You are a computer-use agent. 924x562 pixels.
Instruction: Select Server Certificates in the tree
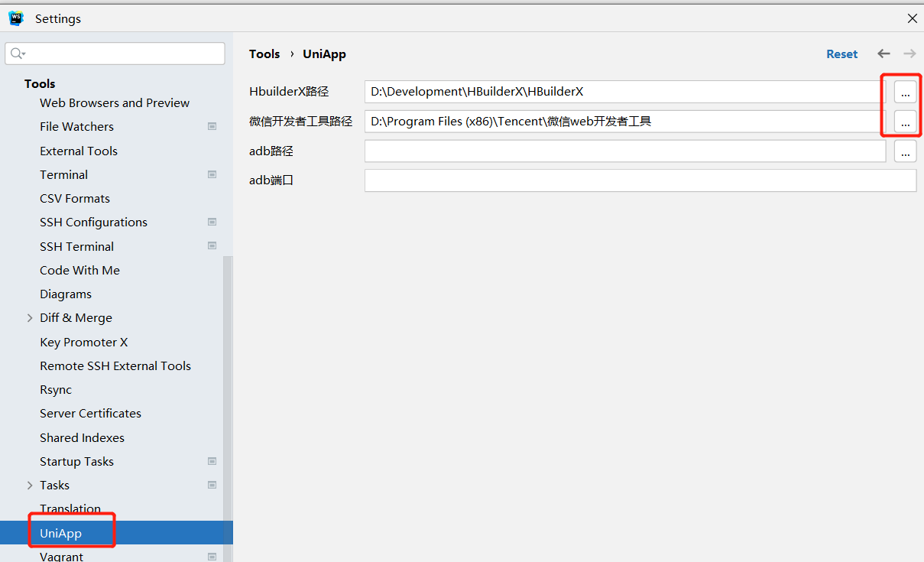click(x=90, y=413)
